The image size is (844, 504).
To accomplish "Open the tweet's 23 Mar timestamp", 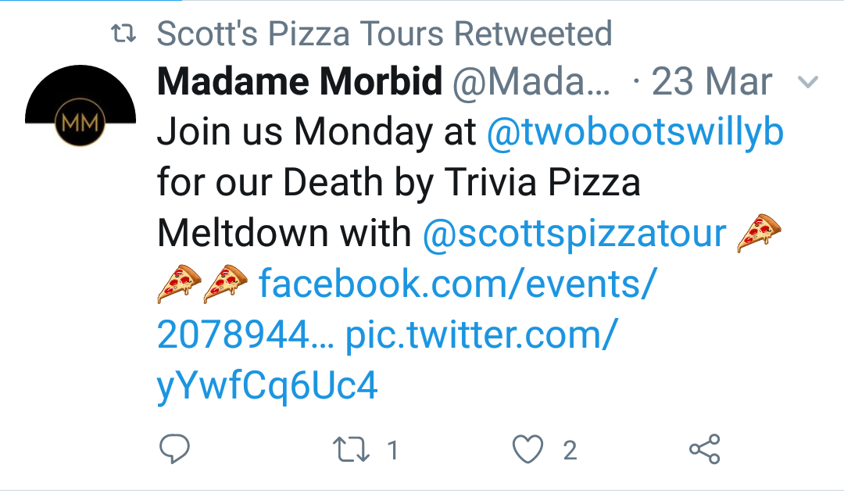I will (712, 82).
